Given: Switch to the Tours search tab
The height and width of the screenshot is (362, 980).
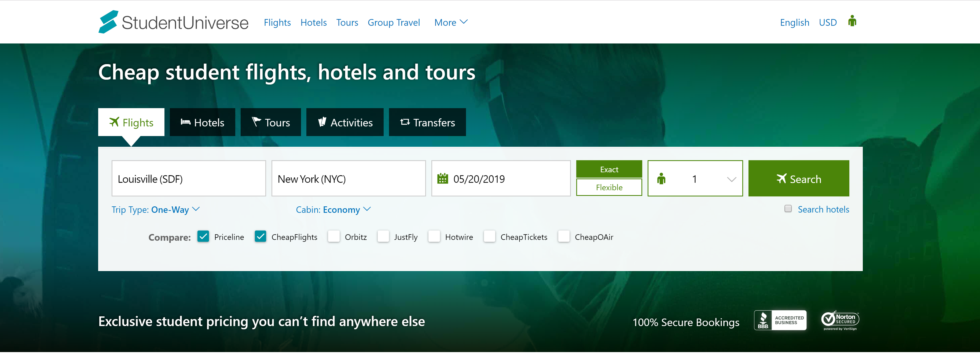Looking at the screenshot, I should [x=270, y=122].
